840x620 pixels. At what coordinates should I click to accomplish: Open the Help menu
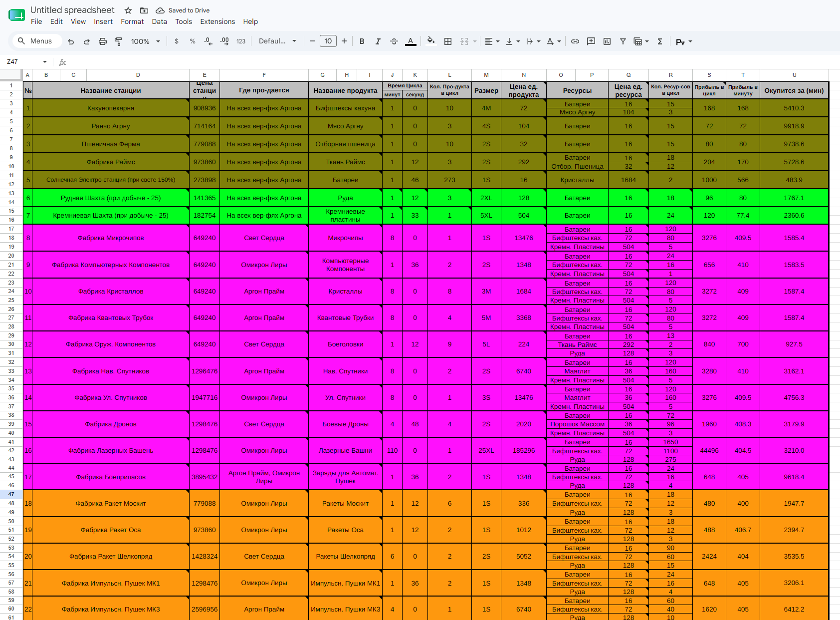pos(250,21)
